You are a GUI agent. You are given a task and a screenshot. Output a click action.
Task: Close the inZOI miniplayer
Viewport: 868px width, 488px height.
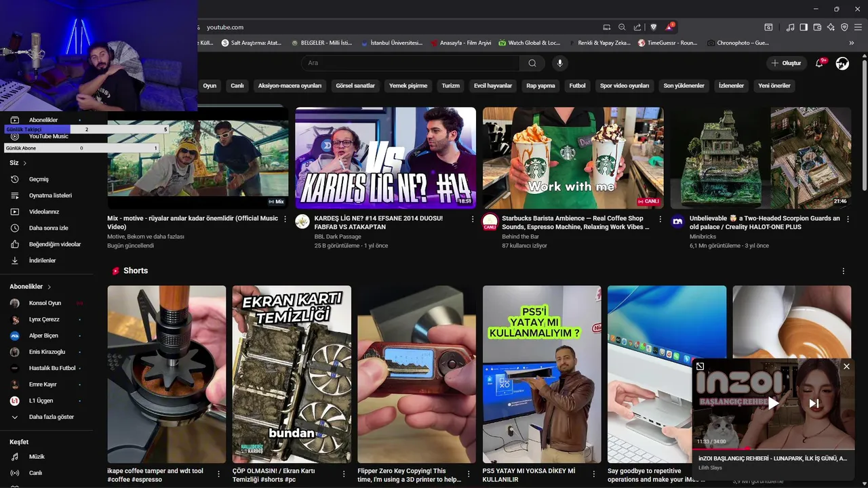(x=846, y=367)
